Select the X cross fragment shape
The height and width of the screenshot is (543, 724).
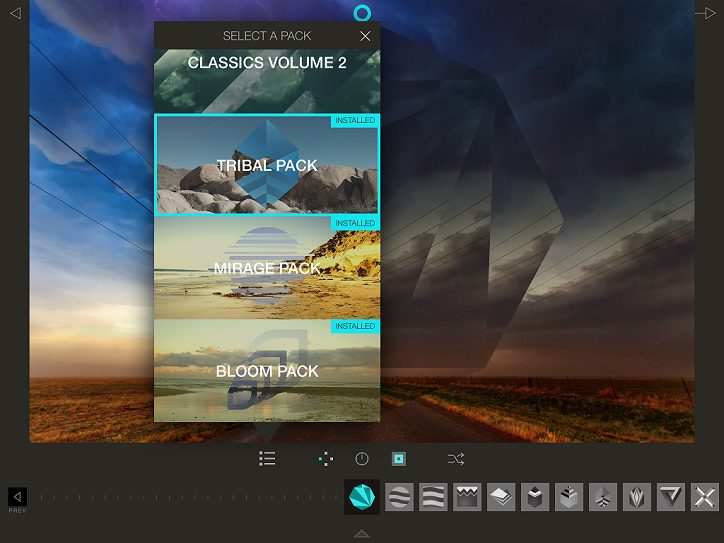pos(705,497)
